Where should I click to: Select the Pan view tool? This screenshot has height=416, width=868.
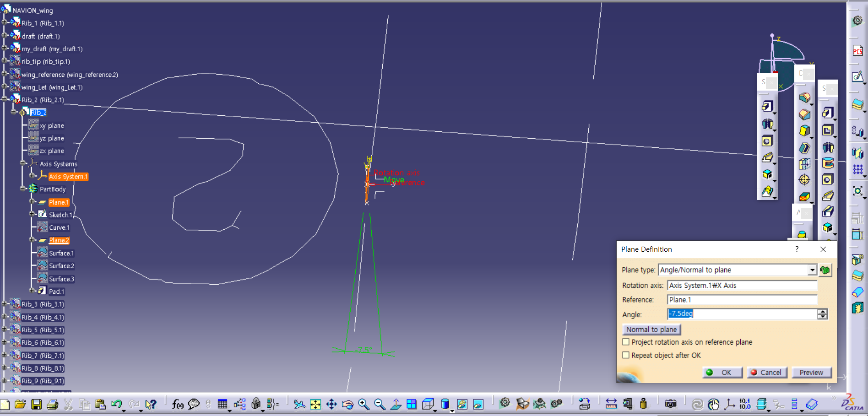tap(331, 404)
